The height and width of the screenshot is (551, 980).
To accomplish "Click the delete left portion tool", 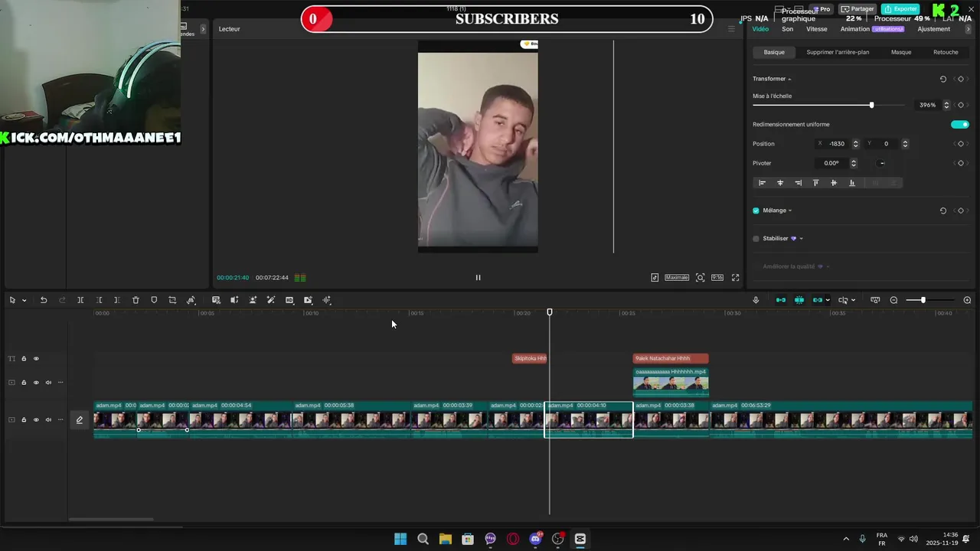I will click(x=100, y=300).
